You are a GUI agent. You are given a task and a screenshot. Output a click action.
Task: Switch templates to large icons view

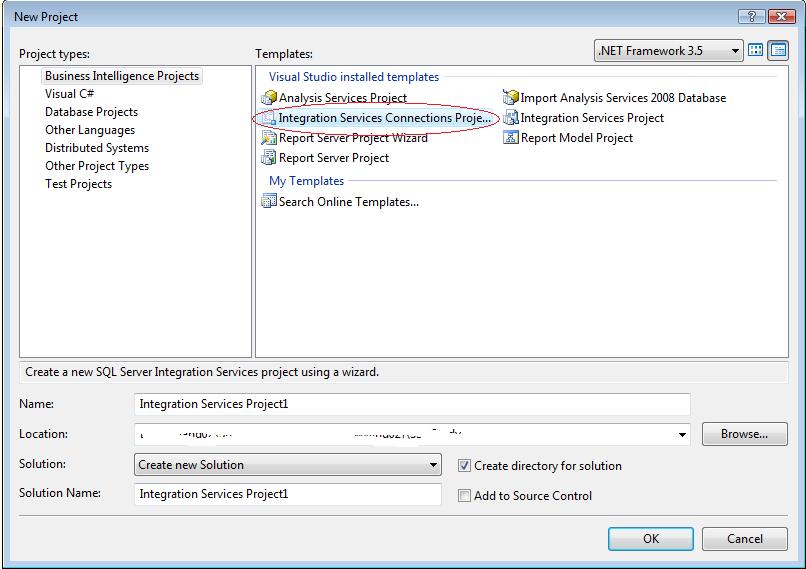click(x=756, y=50)
